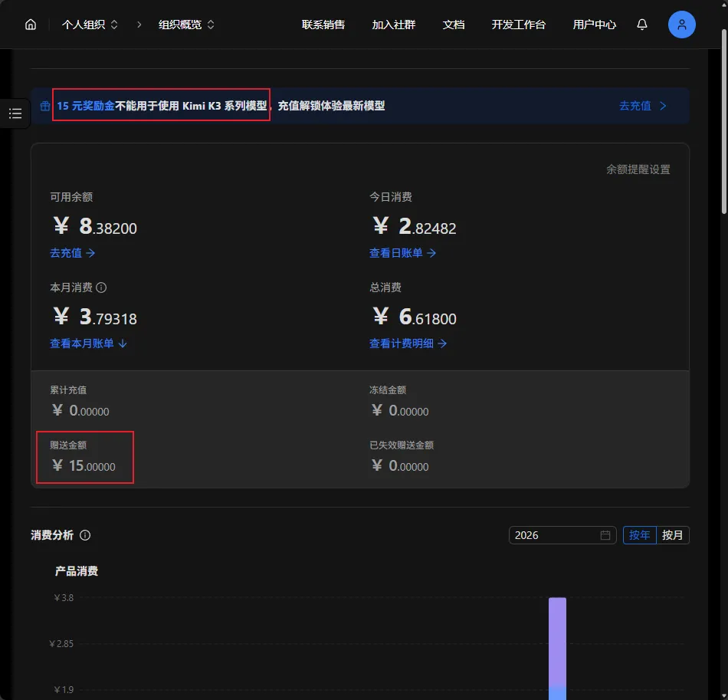The height and width of the screenshot is (700, 728).
Task: Click the 总消费 label
Action: click(385, 288)
